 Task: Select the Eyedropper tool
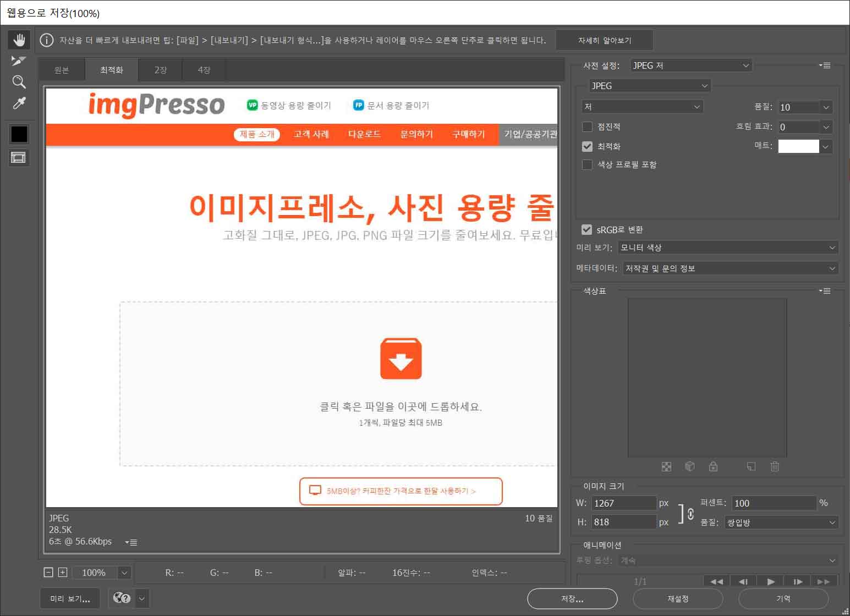(x=19, y=102)
